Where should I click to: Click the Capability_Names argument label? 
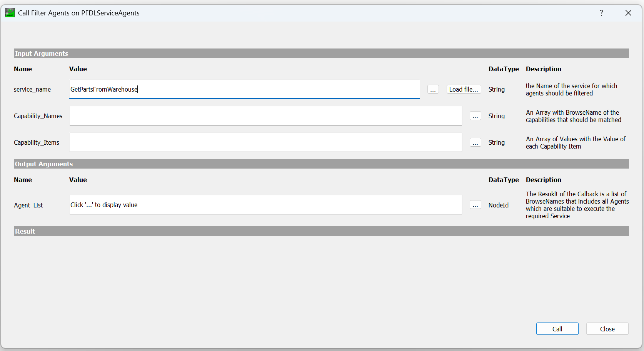coord(38,116)
